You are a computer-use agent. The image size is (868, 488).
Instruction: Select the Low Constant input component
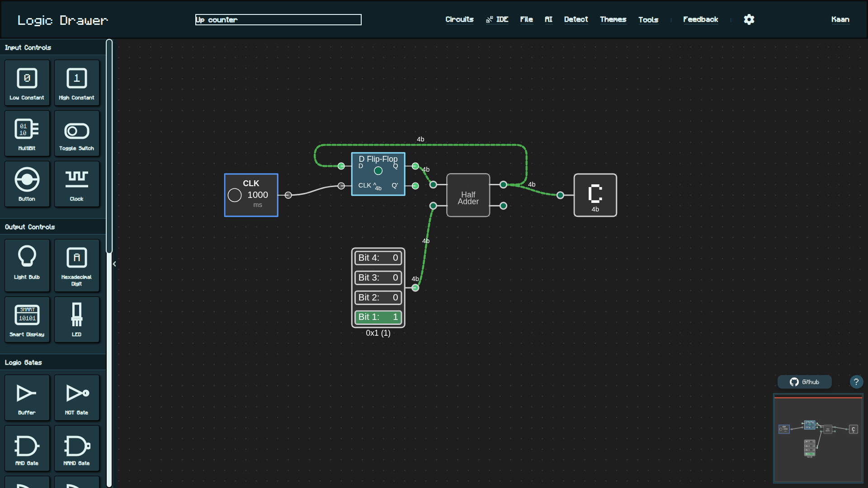click(27, 83)
